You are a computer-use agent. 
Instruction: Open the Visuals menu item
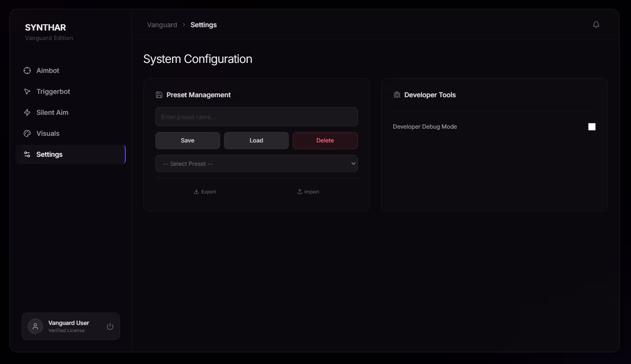(x=48, y=133)
